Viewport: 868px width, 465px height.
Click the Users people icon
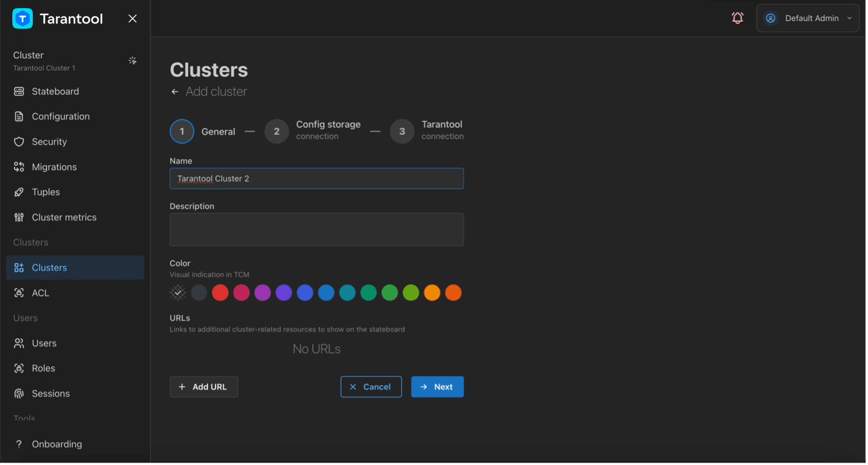(x=19, y=343)
